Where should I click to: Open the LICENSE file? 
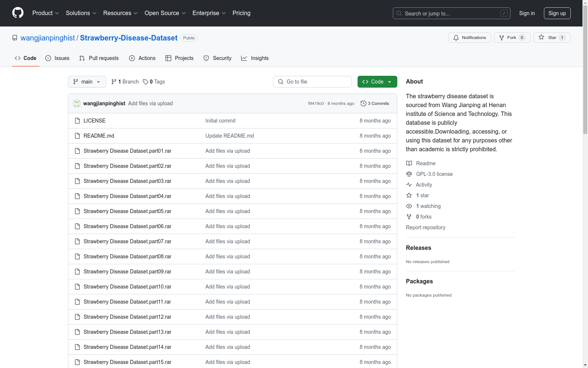94,121
